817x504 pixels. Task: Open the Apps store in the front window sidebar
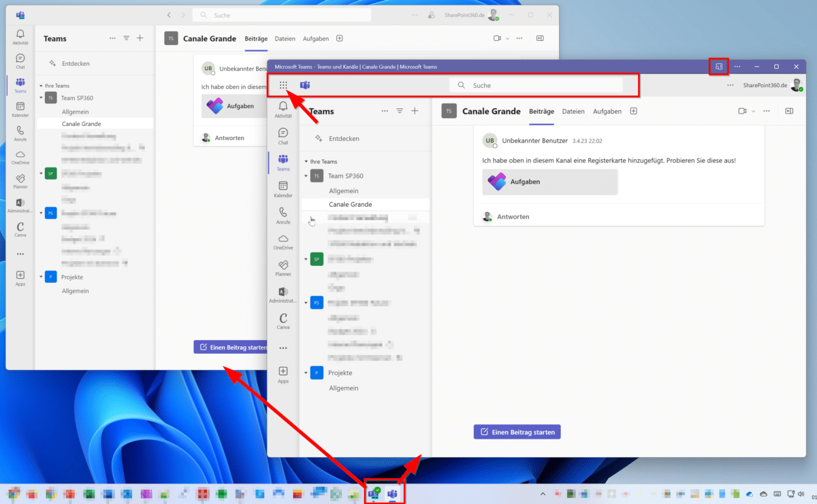[283, 374]
